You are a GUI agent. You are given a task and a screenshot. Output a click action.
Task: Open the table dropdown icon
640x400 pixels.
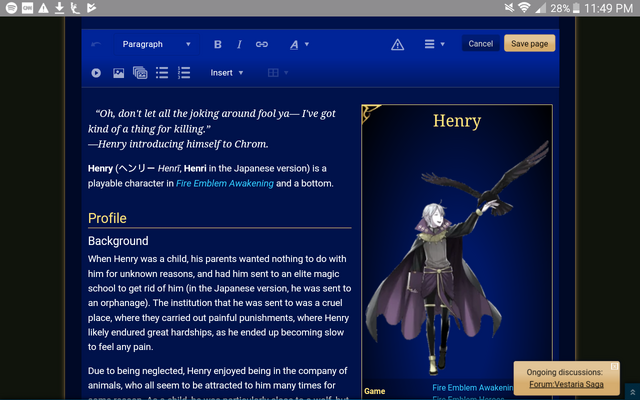278,73
